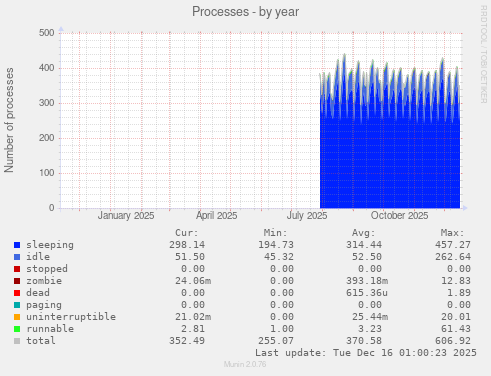Click the 'Munin 2.0.76' footer text
Image resolution: width=491 pixels, height=376 pixels.
coord(245,364)
